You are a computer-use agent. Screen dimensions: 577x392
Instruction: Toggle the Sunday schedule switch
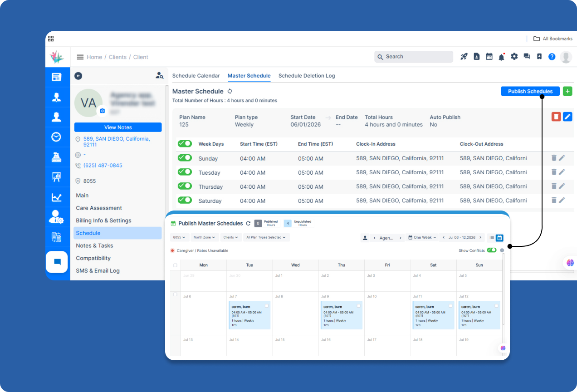click(x=185, y=157)
